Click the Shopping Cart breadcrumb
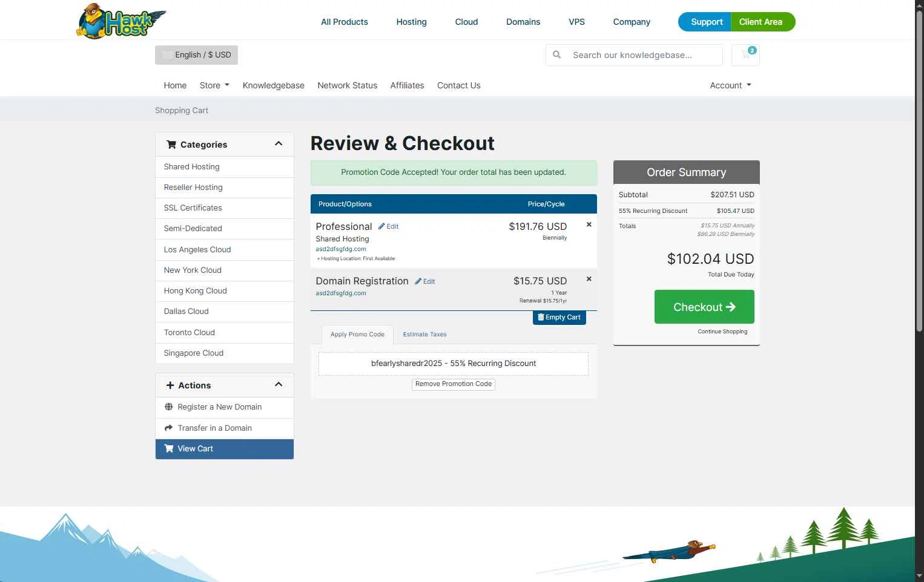924x582 pixels. [x=182, y=111]
